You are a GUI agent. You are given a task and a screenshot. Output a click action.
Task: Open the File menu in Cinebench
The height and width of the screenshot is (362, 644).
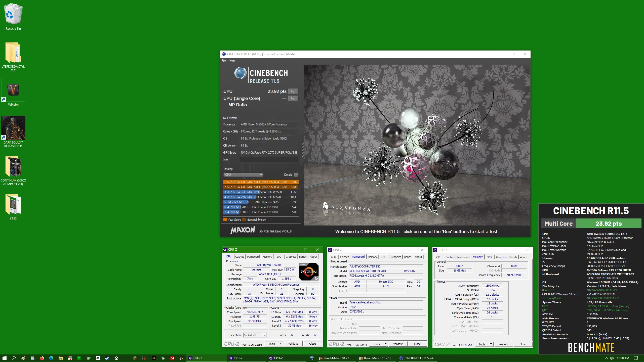click(224, 61)
